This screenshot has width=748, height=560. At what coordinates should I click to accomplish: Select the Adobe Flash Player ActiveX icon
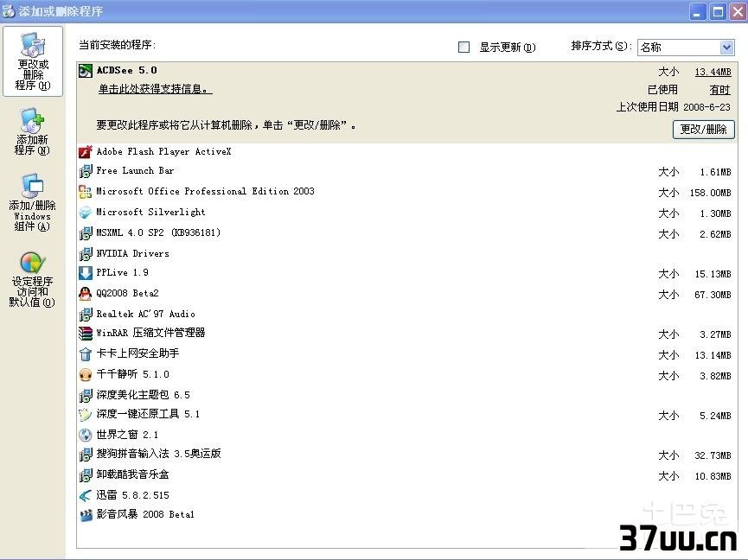click(x=86, y=152)
